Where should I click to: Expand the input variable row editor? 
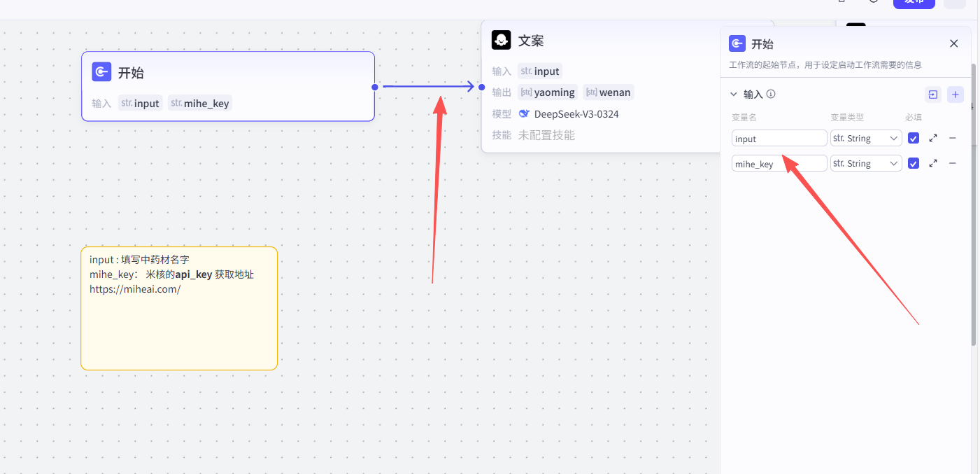[x=933, y=139]
